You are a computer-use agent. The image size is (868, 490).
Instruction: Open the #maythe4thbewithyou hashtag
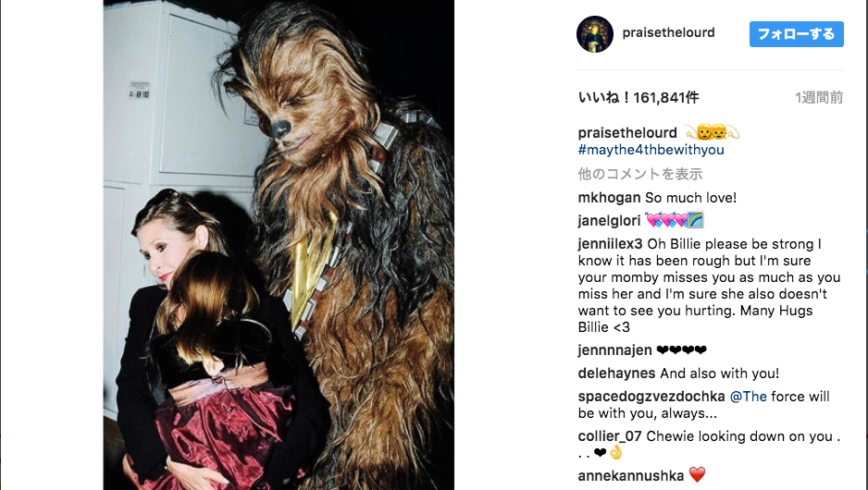pos(651,150)
